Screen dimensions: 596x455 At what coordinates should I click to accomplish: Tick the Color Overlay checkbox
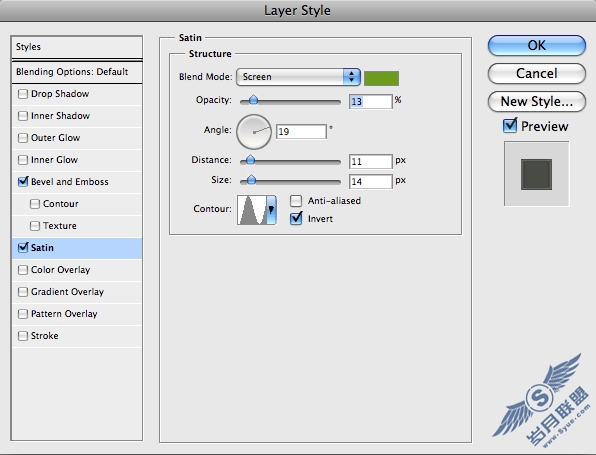tap(23, 270)
